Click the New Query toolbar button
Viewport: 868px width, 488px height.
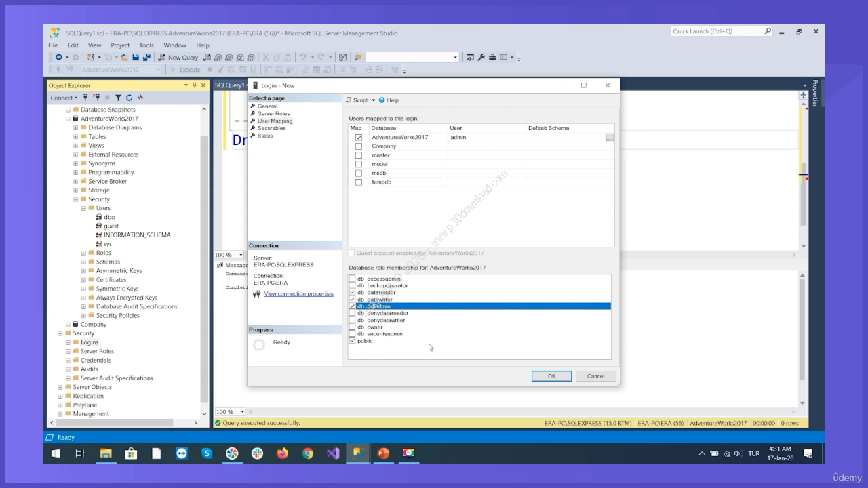click(178, 58)
